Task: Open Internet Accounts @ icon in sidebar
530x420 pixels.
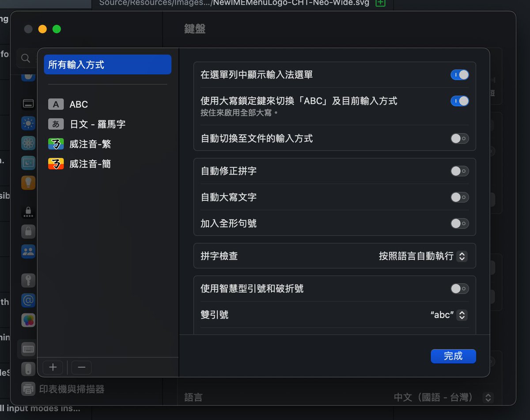Action: (28, 300)
